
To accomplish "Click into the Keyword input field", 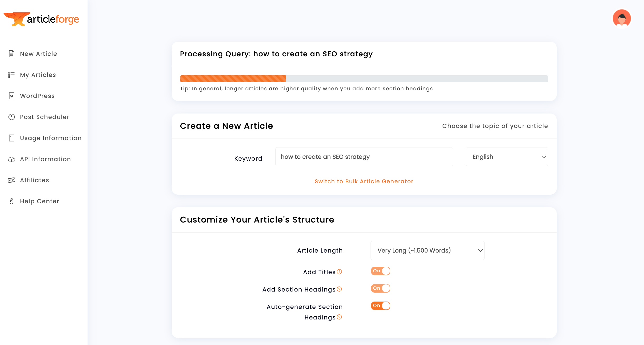I will 364,157.
